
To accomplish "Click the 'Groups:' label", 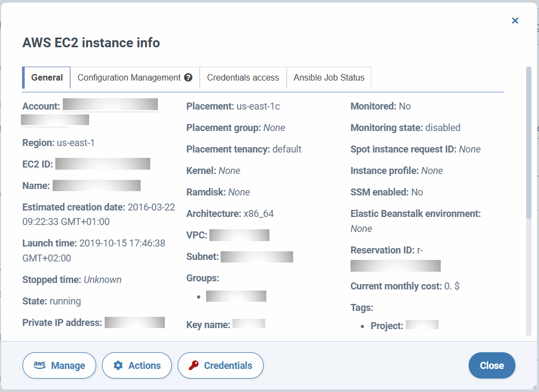I will pos(202,278).
